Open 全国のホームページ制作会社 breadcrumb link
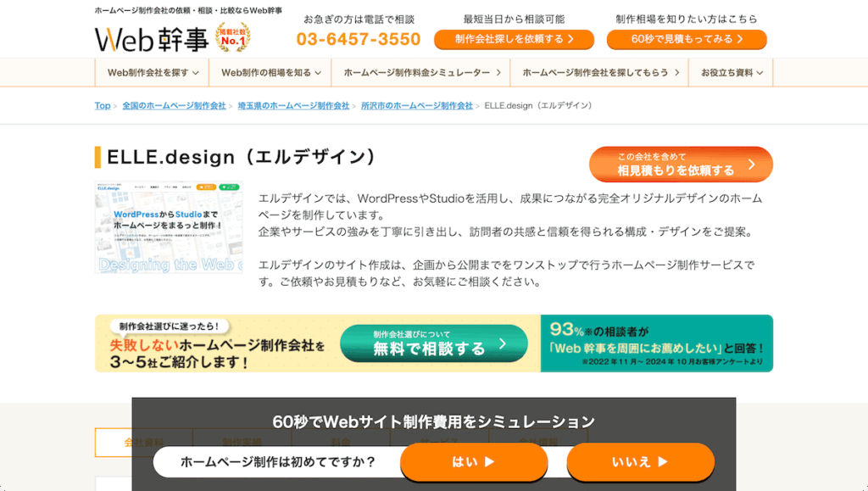This screenshot has width=868, height=491. coord(174,105)
